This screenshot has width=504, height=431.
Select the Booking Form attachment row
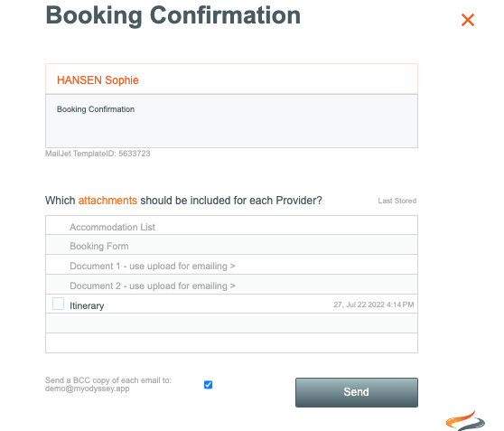click(x=231, y=245)
